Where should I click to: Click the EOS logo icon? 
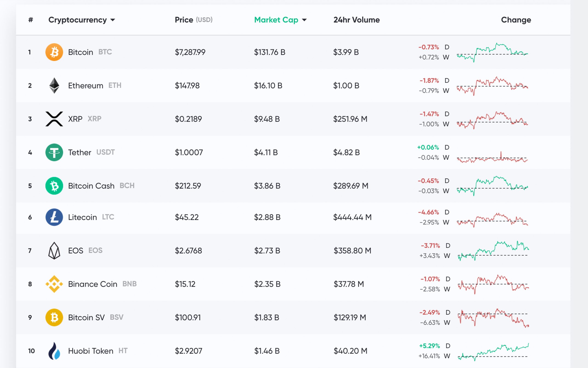click(54, 250)
